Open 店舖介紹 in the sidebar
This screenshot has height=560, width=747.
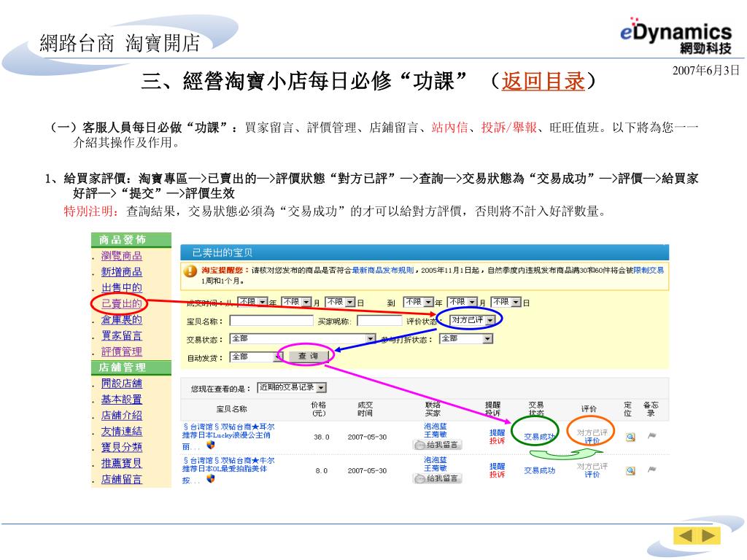point(122,415)
